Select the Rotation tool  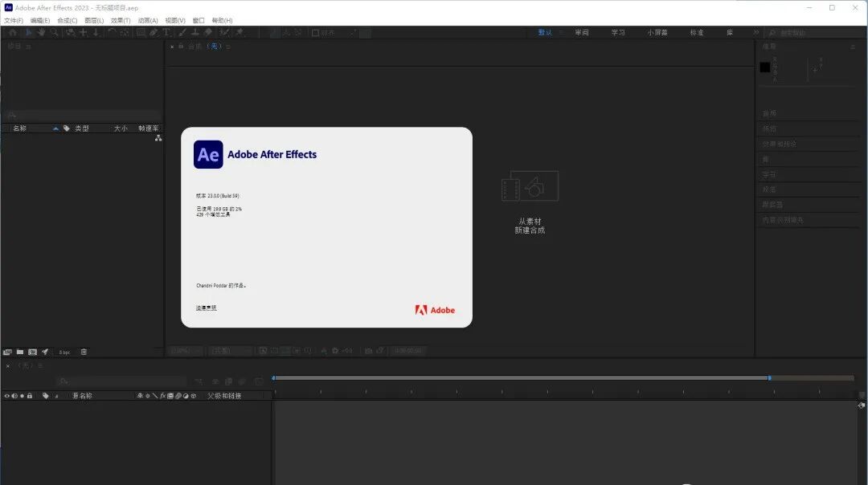click(x=112, y=33)
